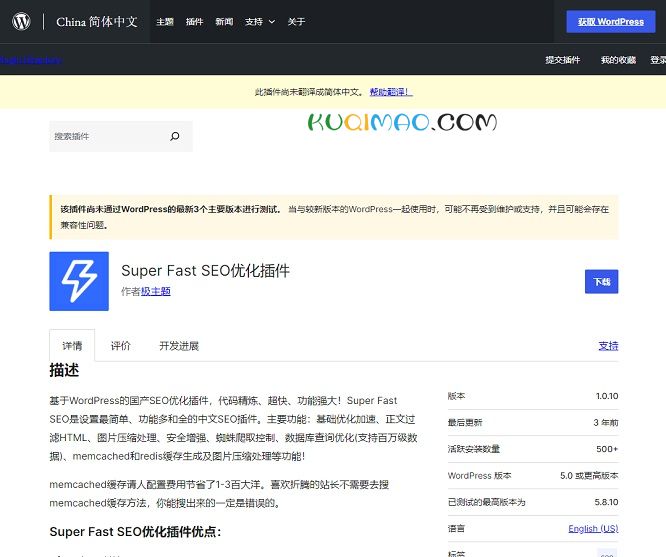Open 我的收藏 link
The height and width of the screenshot is (557, 666).
(618, 60)
